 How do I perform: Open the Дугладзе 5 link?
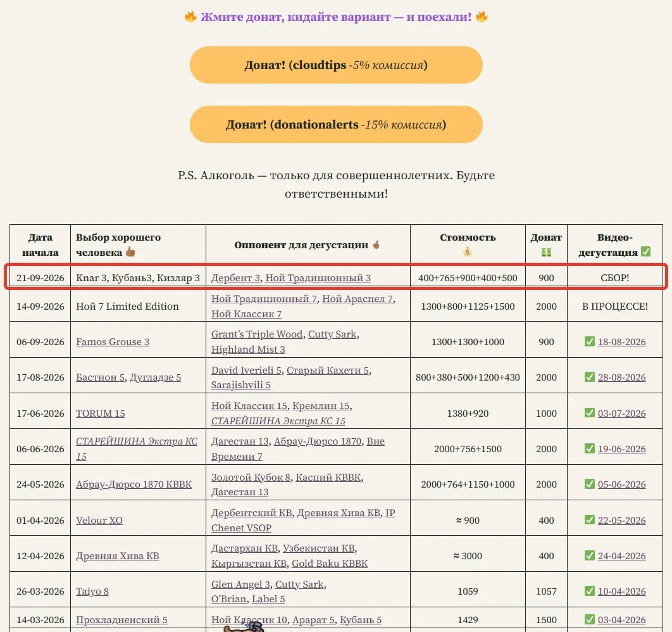[155, 377]
